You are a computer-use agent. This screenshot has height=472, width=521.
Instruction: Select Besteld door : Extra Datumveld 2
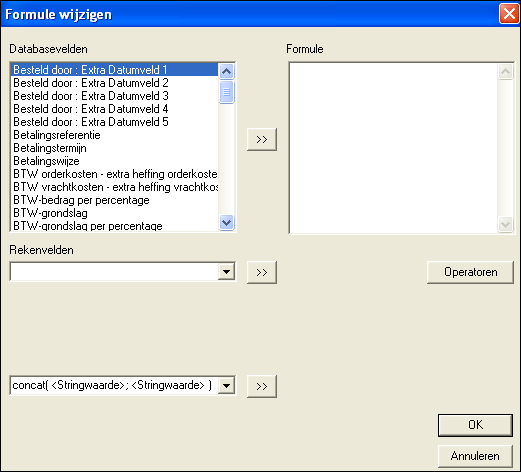coord(115,83)
